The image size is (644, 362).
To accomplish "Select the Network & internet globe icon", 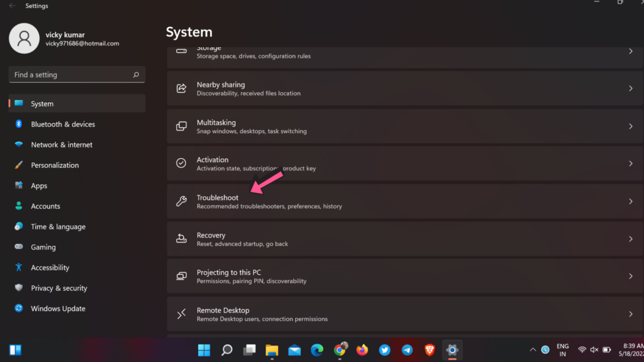I will 19,145.
